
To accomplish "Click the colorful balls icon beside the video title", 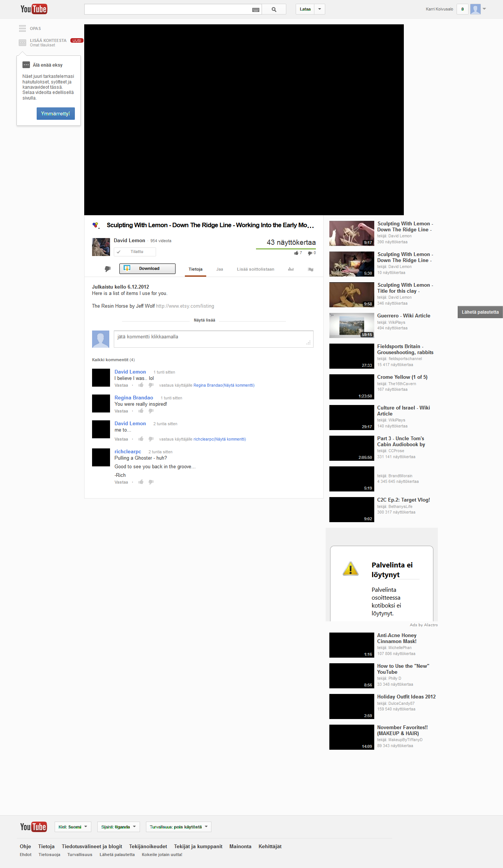I will tap(96, 225).
